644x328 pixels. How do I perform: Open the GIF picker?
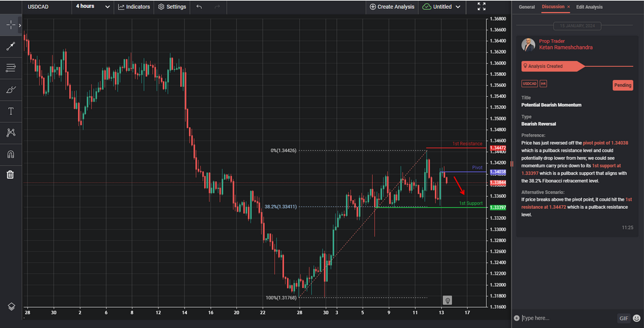click(x=624, y=318)
